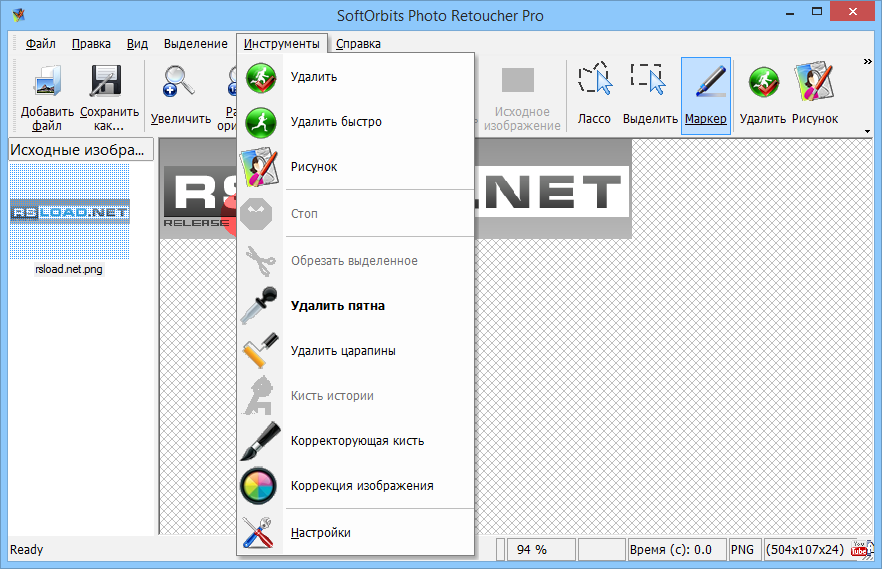Select the Лассо selection tool
Viewport: 882px width, 569px height.
pyautogui.click(x=594, y=94)
